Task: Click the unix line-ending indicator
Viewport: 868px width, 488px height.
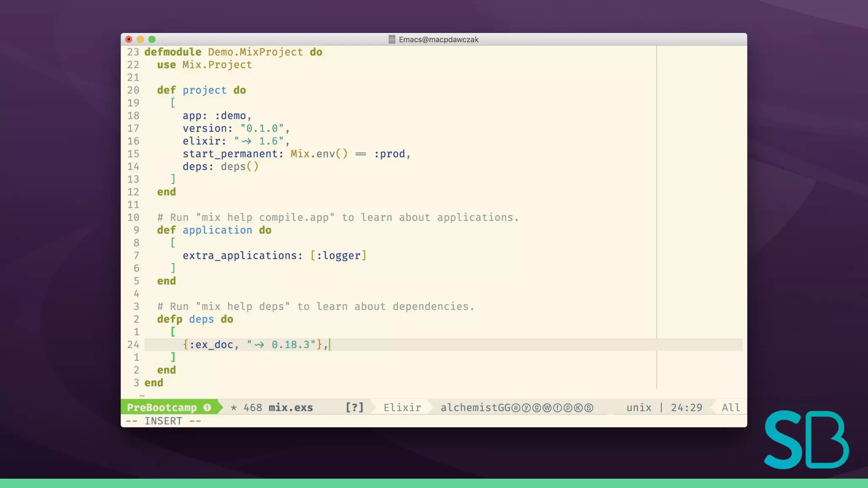Action: pyautogui.click(x=639, y=408)
